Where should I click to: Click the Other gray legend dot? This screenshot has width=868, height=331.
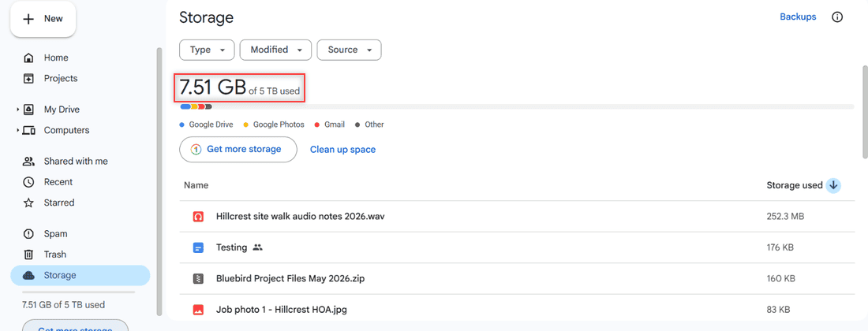(357, 125)
